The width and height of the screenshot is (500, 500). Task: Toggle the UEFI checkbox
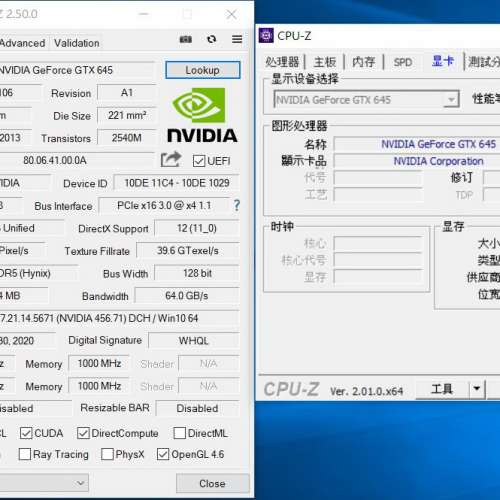coord(199,161)
